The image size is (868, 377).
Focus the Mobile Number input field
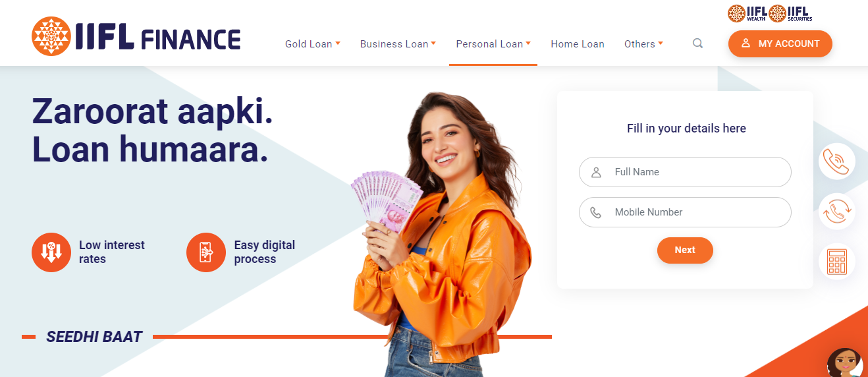(x=685, y=212)
